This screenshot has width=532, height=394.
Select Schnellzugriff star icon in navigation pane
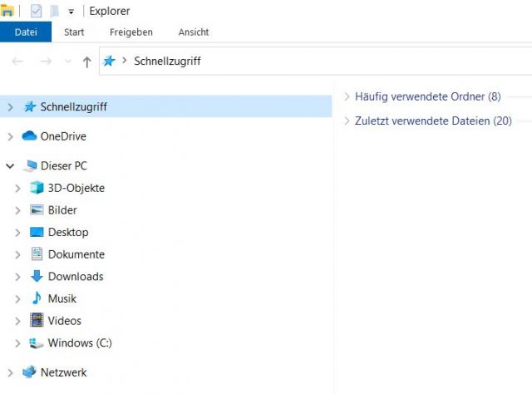point(30,106)
